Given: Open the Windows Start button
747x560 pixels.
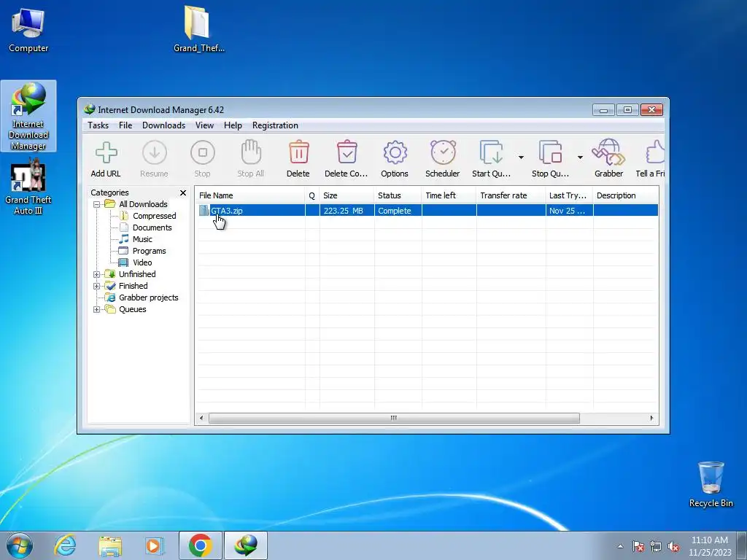Looking at the screenshot, I should [20, 545].
